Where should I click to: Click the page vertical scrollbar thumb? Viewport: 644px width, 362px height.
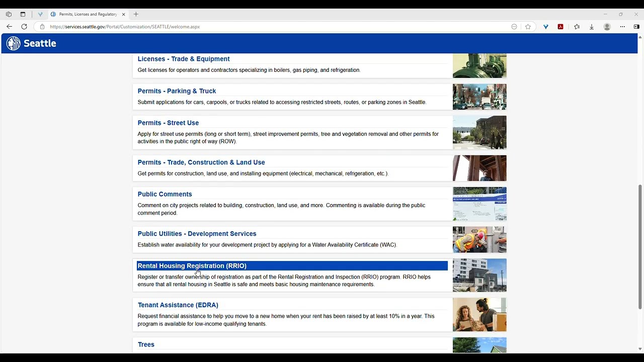(x=640, y=246)
